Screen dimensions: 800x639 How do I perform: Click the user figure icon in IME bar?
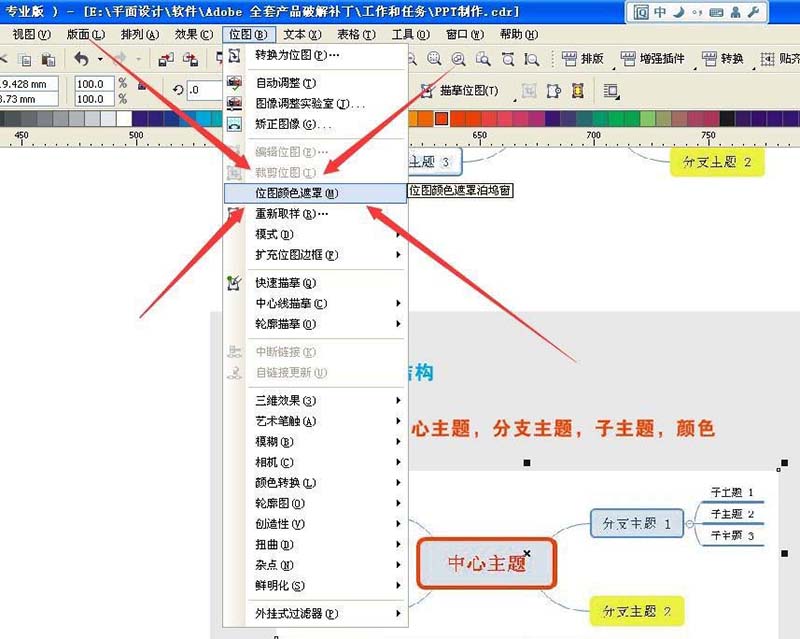(x=735, y=12)
